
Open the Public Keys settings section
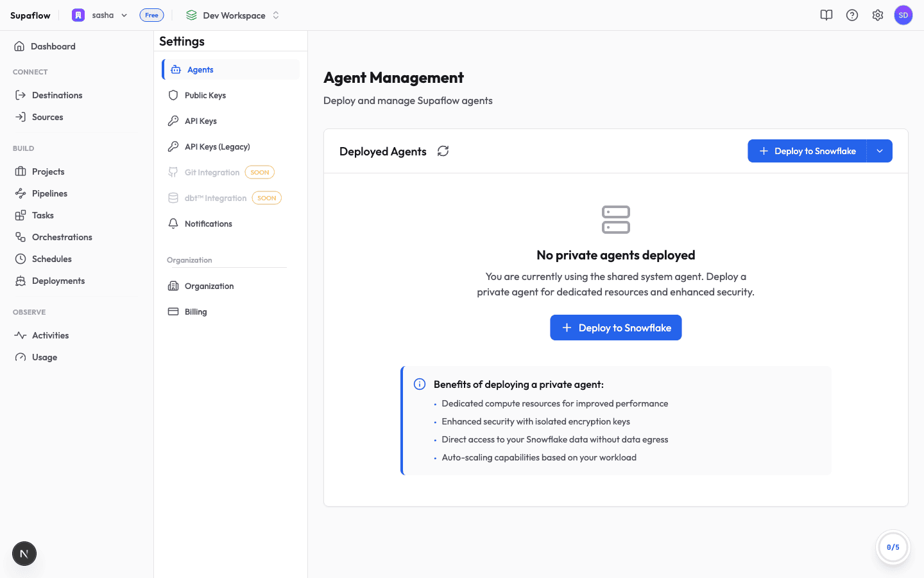(231, 95)
